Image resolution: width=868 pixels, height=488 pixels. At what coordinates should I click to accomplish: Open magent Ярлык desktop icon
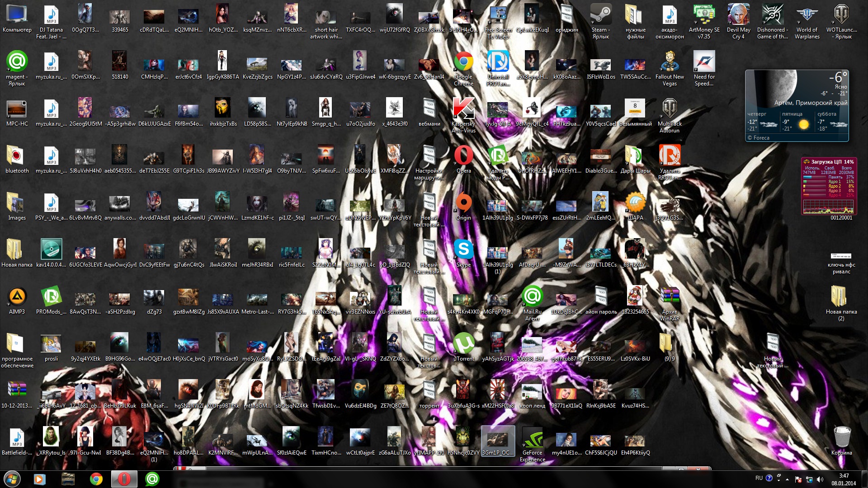[x=17, y=69]
